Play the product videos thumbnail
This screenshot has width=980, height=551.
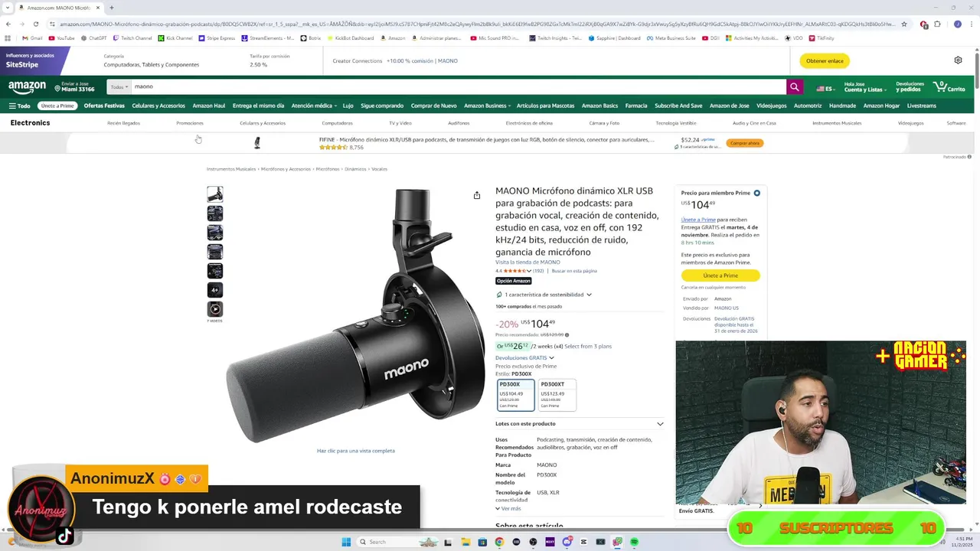click(x=215, y=309)
